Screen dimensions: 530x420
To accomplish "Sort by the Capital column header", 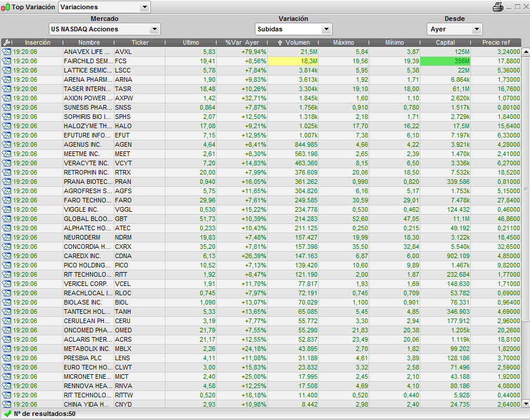I will pos(445,42).
